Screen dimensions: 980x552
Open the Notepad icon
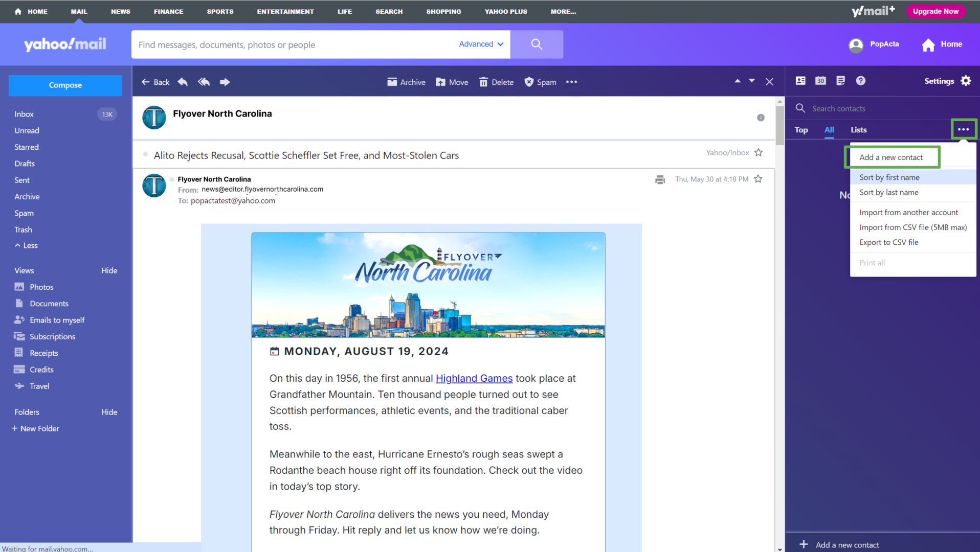(840, 81)
